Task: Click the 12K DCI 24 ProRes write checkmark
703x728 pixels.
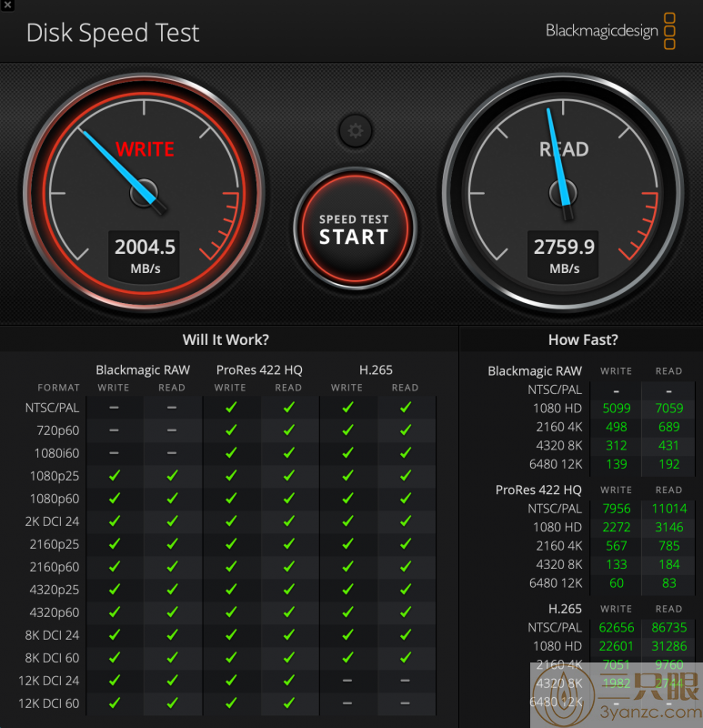Action: coord(231,681)
